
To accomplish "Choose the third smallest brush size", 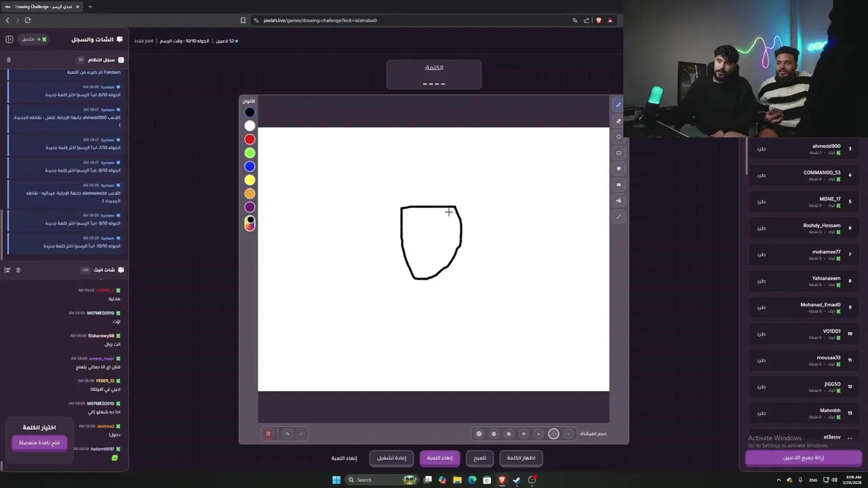I will point(538,434).
